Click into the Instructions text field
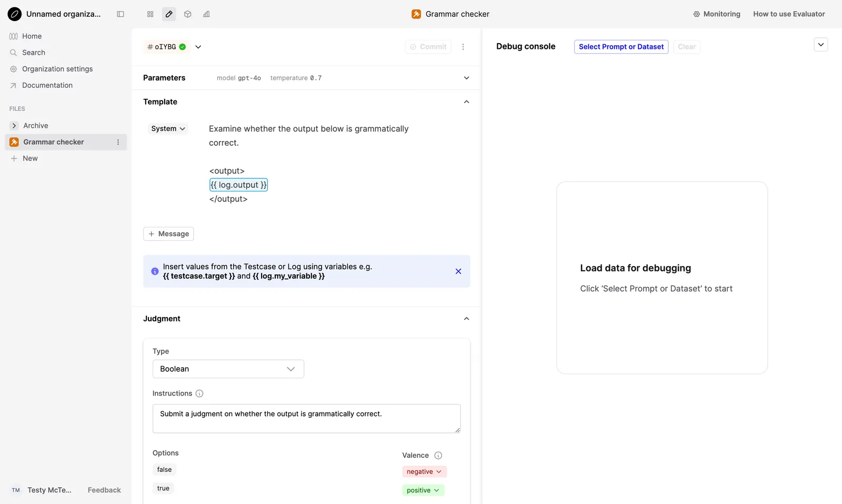The image size is (842, 504). 306,419
